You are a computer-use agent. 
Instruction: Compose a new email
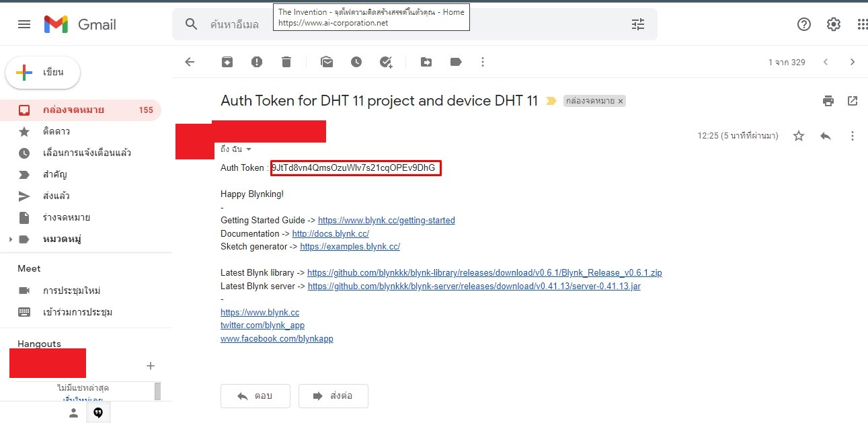(x=43, y=73)
